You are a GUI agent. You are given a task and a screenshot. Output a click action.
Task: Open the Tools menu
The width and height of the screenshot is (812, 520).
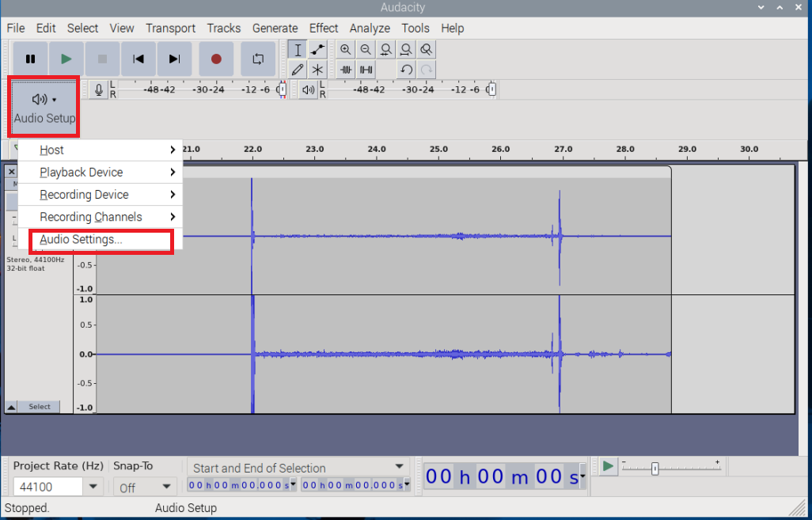pyautogui.click(x=415, y=28)
